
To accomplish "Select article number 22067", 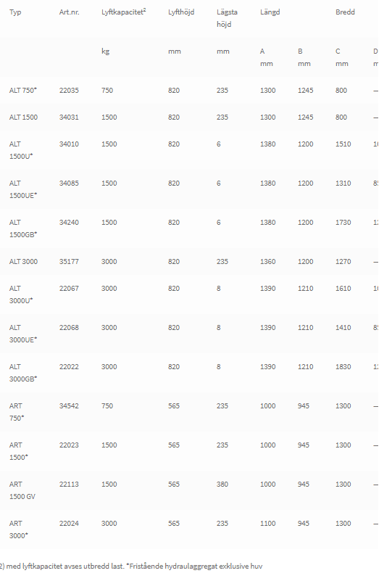I will (x=69, y=289).
